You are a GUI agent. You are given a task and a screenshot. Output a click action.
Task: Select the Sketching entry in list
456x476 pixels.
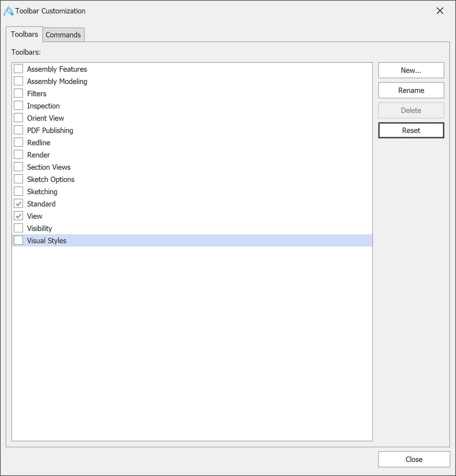tap(192, 191)
